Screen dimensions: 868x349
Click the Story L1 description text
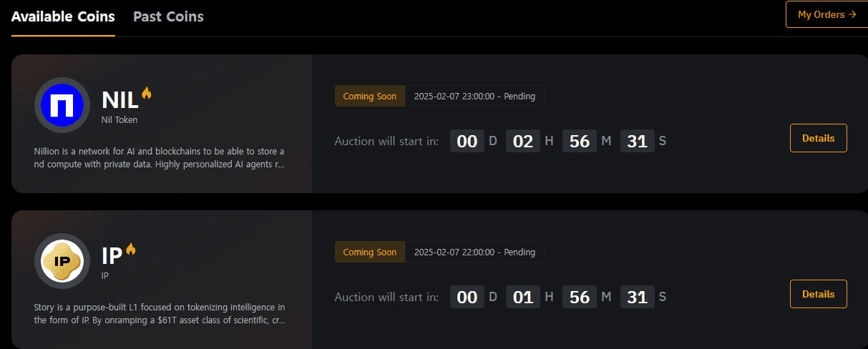click(x=159, y=314)
